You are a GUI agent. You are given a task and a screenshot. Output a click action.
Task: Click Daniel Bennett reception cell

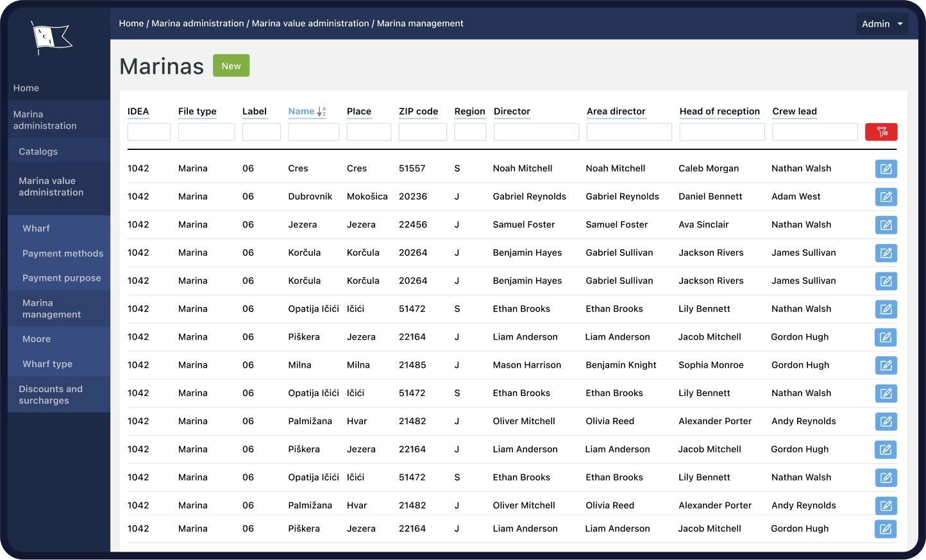(711, 197)
